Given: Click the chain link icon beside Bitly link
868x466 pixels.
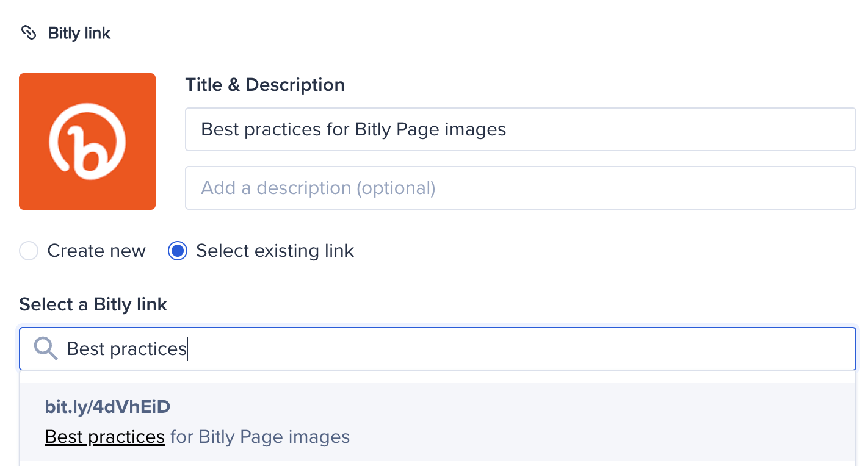Looking at the screenshot, I should (29, 32).
